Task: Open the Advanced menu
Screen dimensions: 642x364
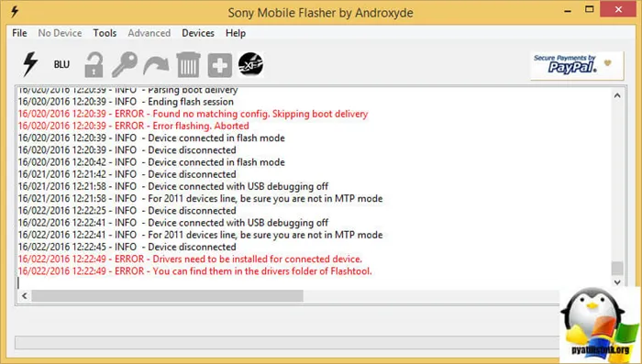Action: point(149,33)
